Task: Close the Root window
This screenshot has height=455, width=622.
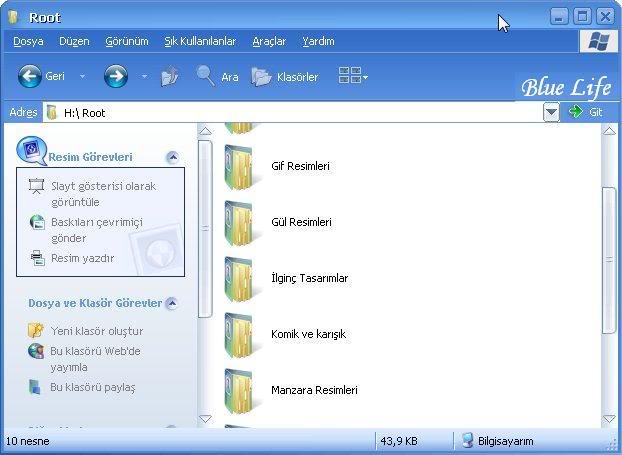Action: (605, 17)
